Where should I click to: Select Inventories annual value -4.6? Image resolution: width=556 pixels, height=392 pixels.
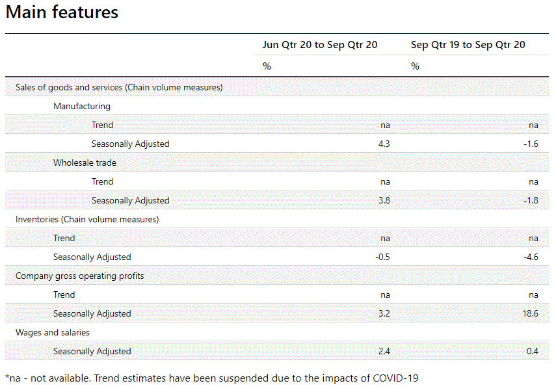(531, 257)
